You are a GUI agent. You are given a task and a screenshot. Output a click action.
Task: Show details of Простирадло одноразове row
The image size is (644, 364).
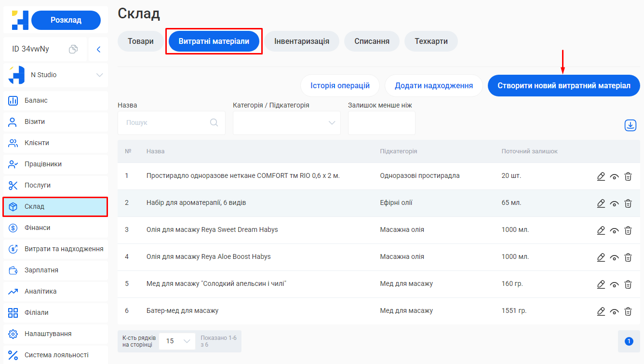click(x=614, y=176)
